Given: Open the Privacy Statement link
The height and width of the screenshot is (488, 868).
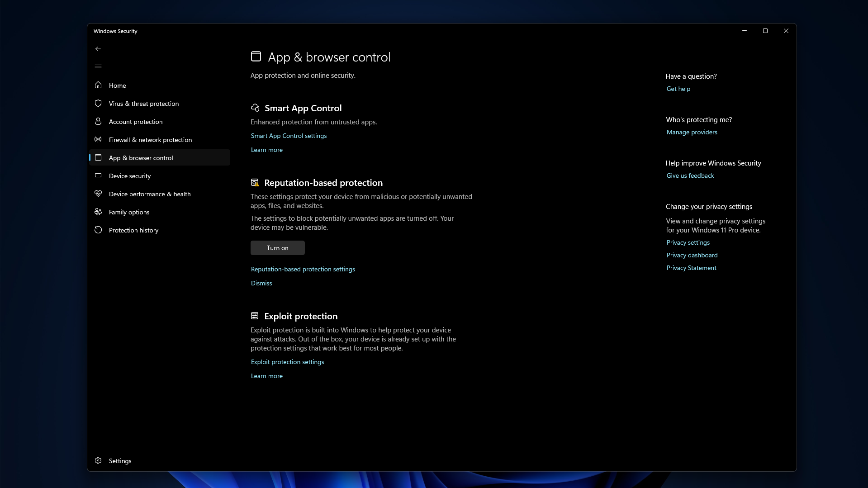Looking at the screenshot, I should coord(691,268).
